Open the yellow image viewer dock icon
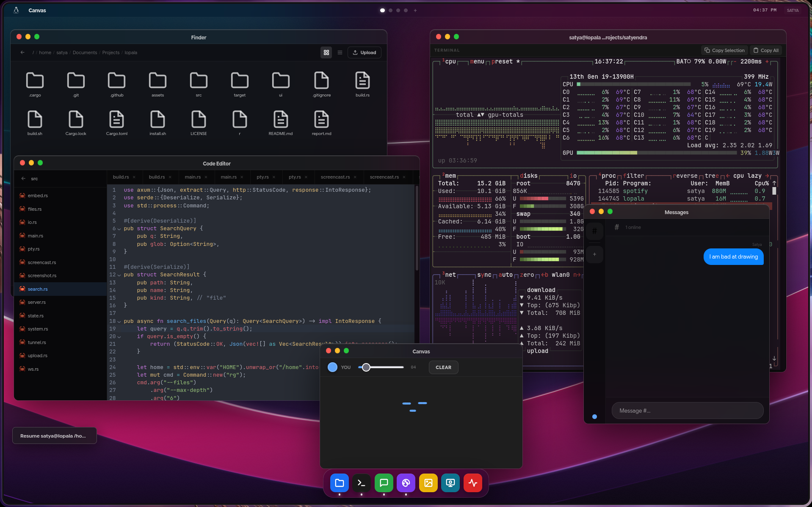 pos(428,483)
